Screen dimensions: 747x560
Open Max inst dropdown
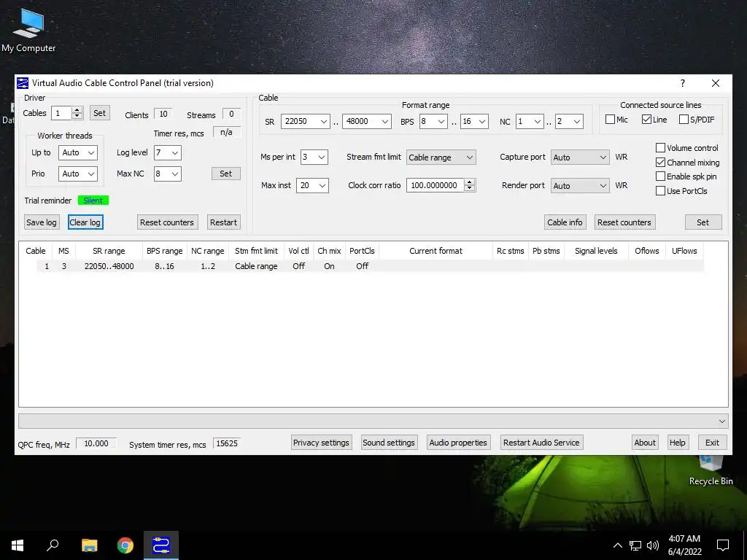pos(312,186)
